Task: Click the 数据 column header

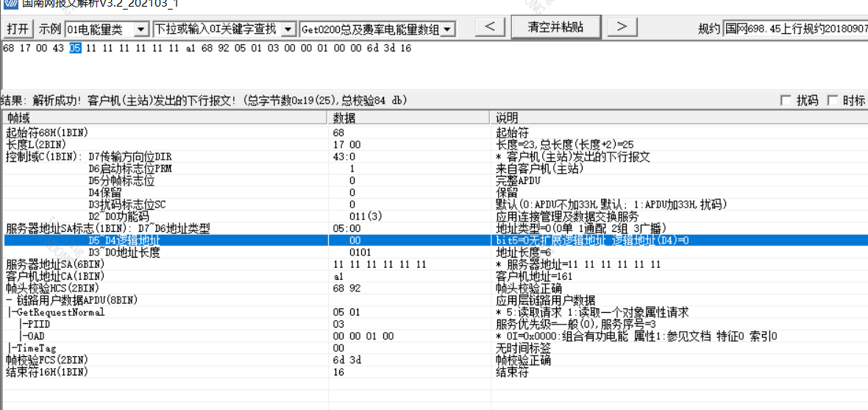Action: click(409, 118)
